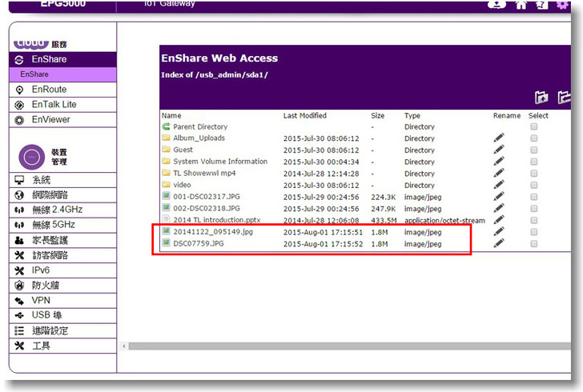Open settings via the purple gear icon
Viewport: 583px width, 392px height.
(562, 4)
